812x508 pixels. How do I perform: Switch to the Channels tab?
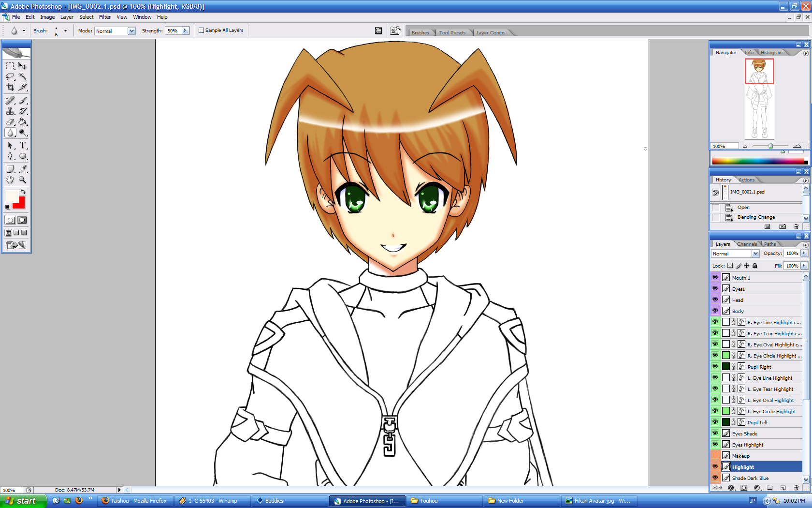coord(747,244)
